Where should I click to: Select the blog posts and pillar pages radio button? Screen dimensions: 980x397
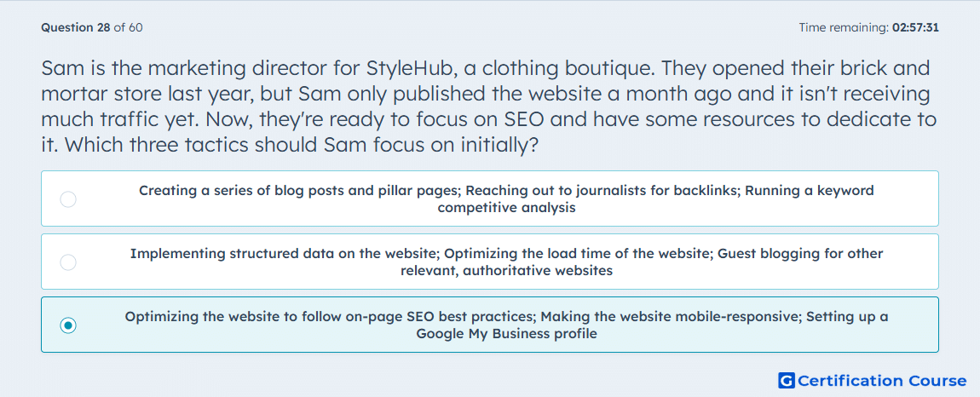68,199
